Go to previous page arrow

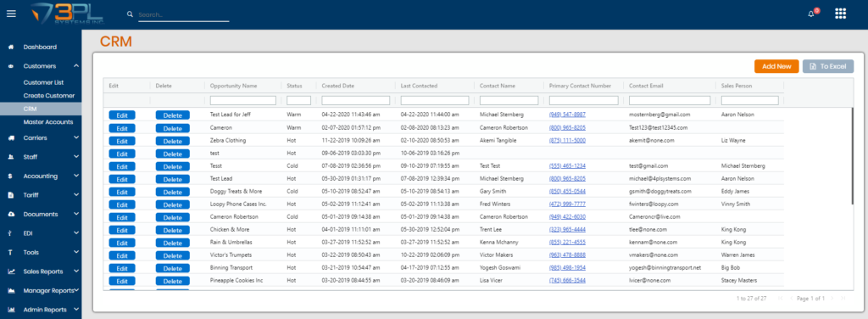coord(792,299)
